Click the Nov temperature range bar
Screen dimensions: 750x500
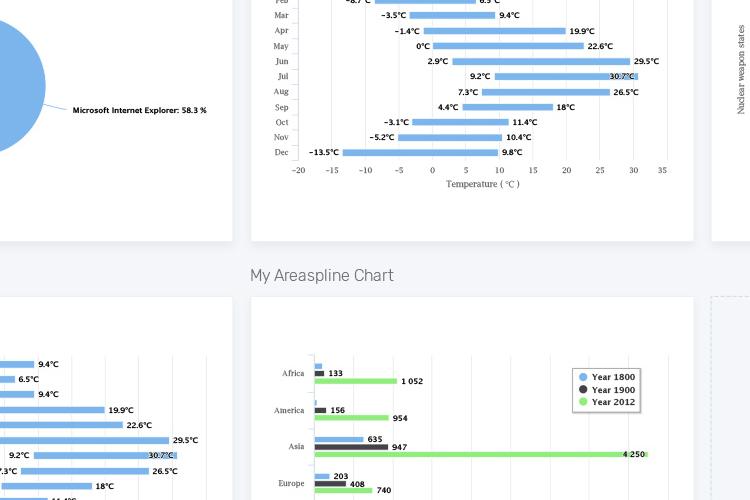pyautogui.click(x=450, y=137)
